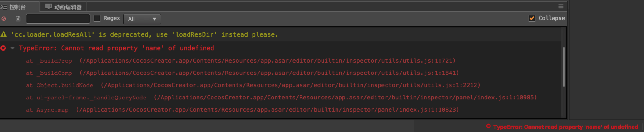
Task: Click the Object.buildNode stack trace line
Action: click(x=253, y=85)
